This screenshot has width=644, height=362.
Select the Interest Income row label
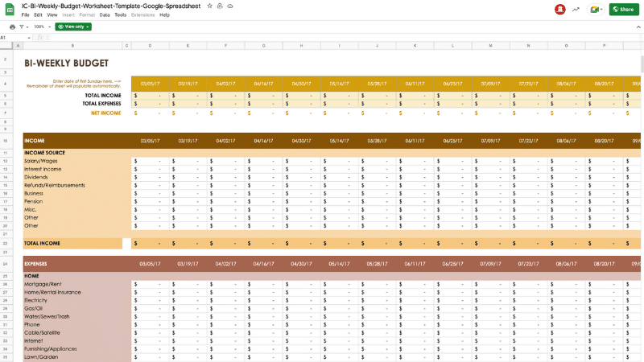(43, 169)
